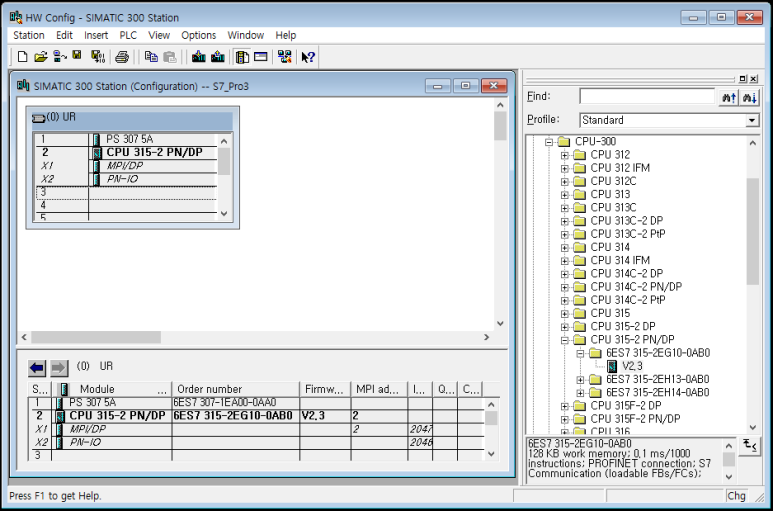Image resolution: width=773 pixels, height=511 pixels.
Task: Select the MPI/DP row in rack
Action: click(x=125, y=166)
